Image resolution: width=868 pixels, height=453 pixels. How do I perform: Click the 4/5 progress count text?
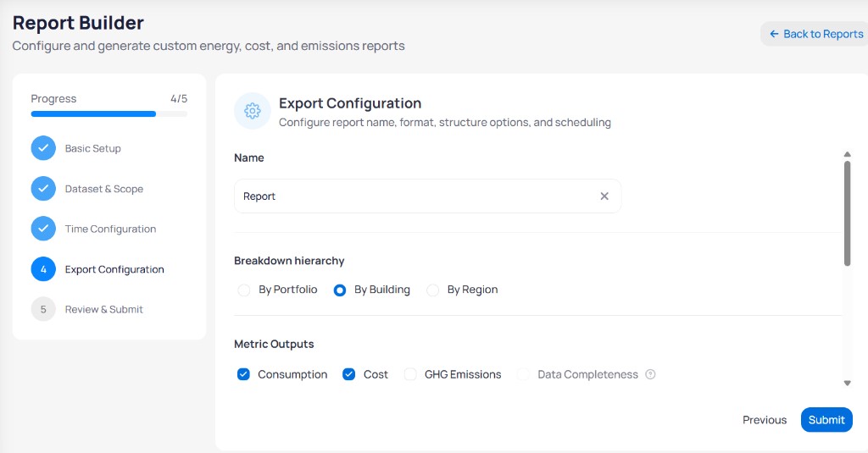(x=179, y=98)
